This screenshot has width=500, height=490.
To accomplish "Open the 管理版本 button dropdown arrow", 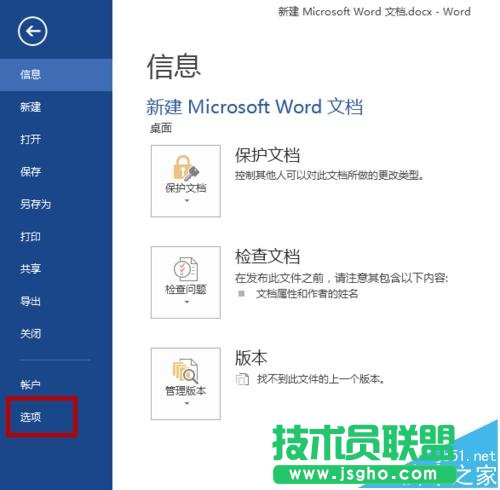I will pos(187,403).
